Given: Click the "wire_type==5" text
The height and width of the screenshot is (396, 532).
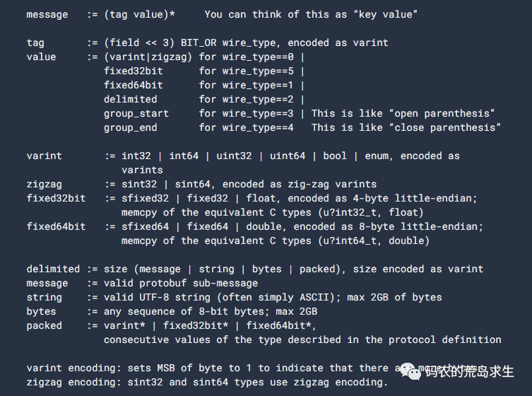Looking at the screenshot, I should coord(260,71).
